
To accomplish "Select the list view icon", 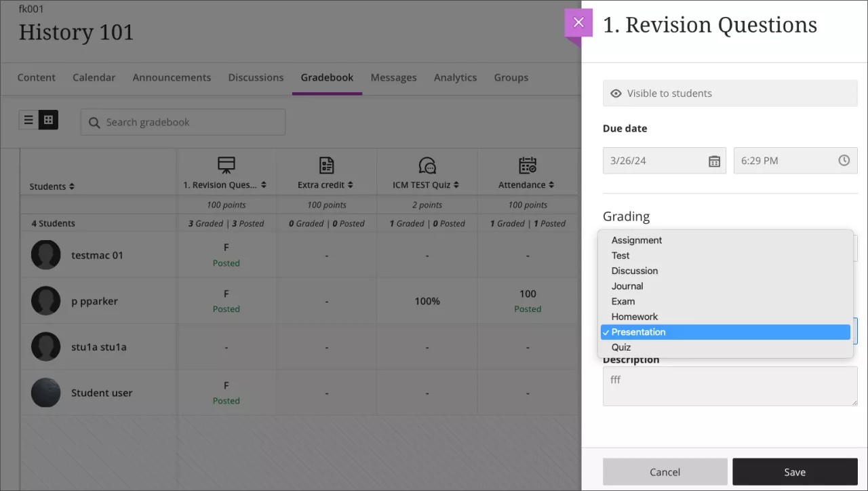I will click(x=28, y=119).
